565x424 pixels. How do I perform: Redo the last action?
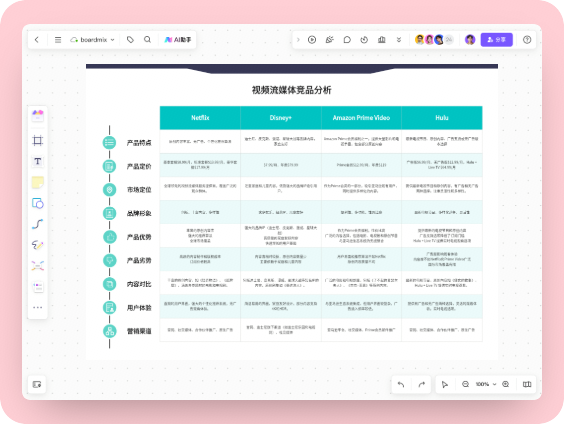coord(422,384)
